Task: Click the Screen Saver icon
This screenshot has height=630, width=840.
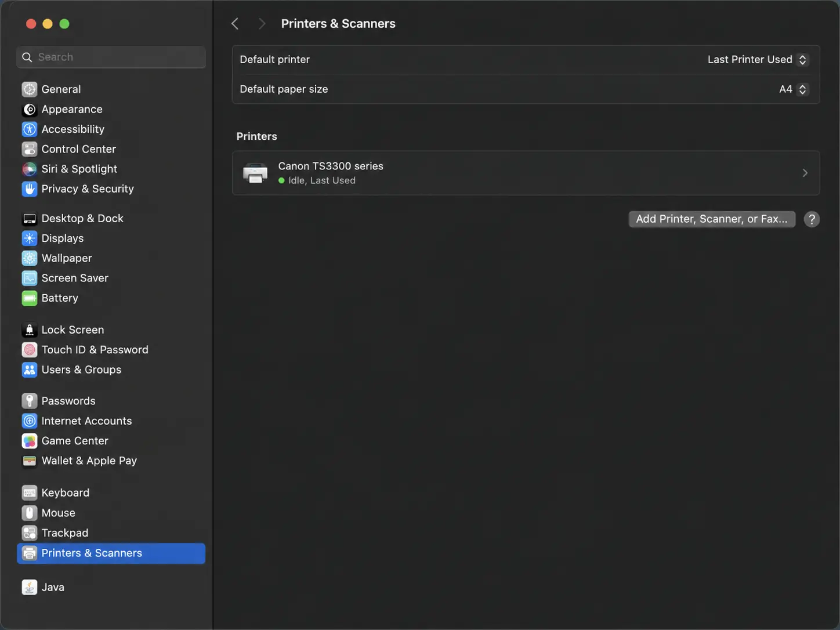Action: point(30,278)
